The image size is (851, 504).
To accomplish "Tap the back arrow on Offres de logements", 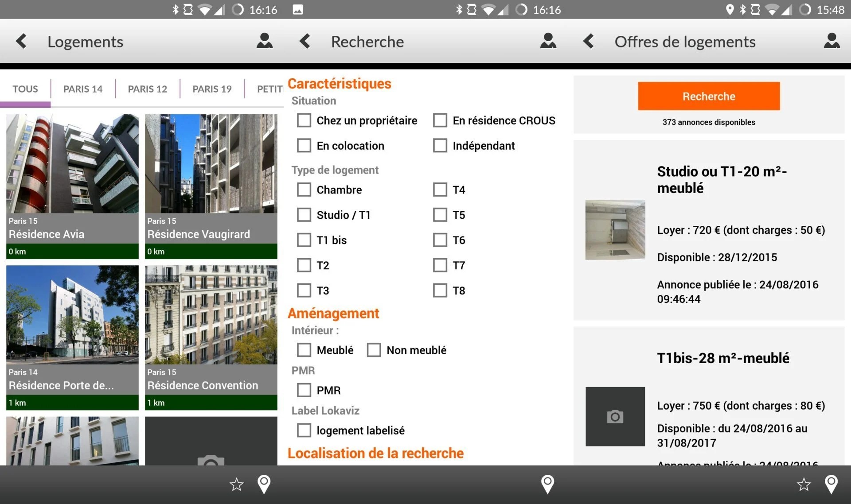I will pos(588,41).
